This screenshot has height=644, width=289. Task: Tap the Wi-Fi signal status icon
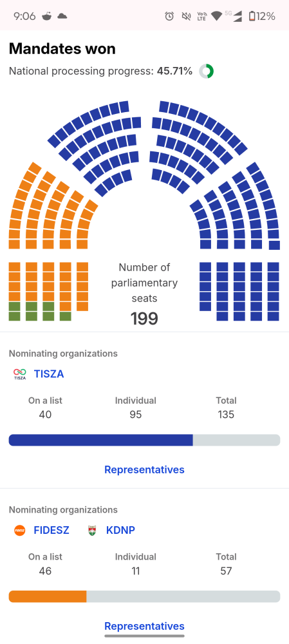coord(216,17)
